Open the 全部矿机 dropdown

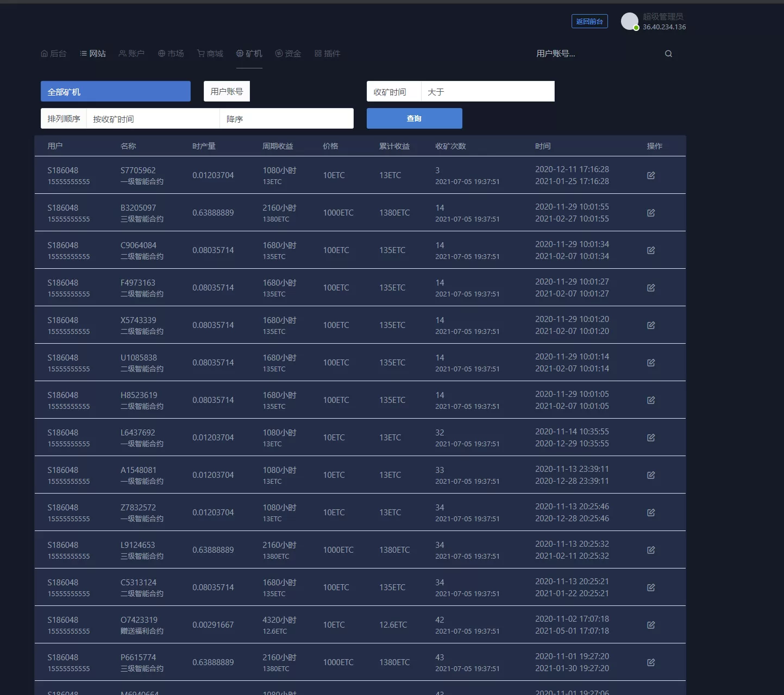[x=116, y=91]
